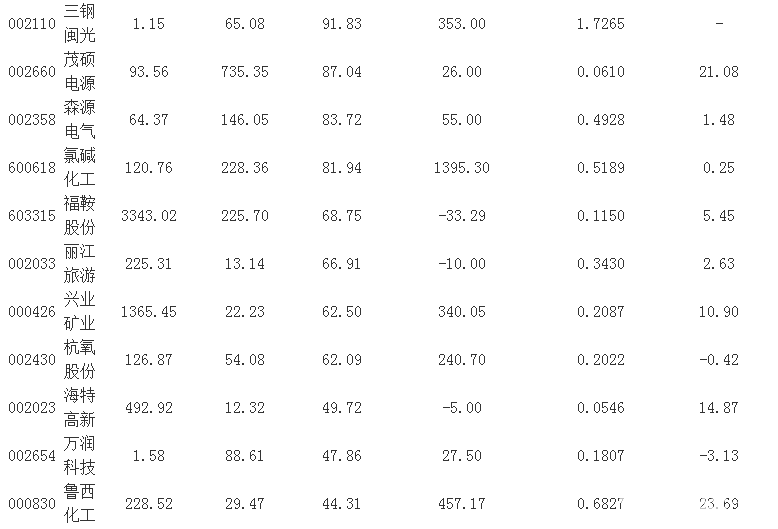Select the 735.35 value cell
778x529 pixels.
click(x=245, y=72)
